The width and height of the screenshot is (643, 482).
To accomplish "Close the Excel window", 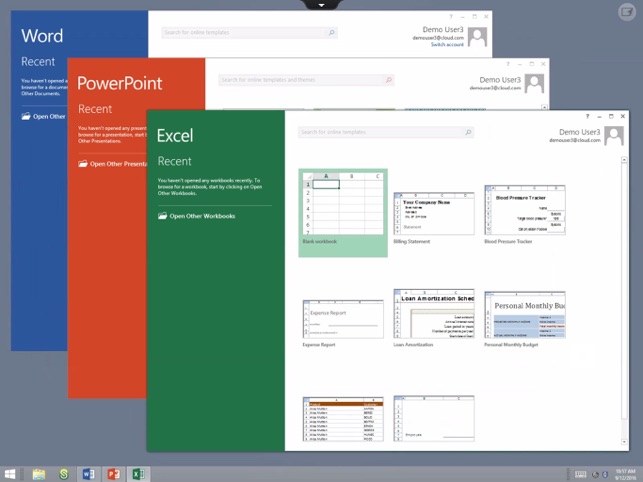I will (x=622, y=117).
